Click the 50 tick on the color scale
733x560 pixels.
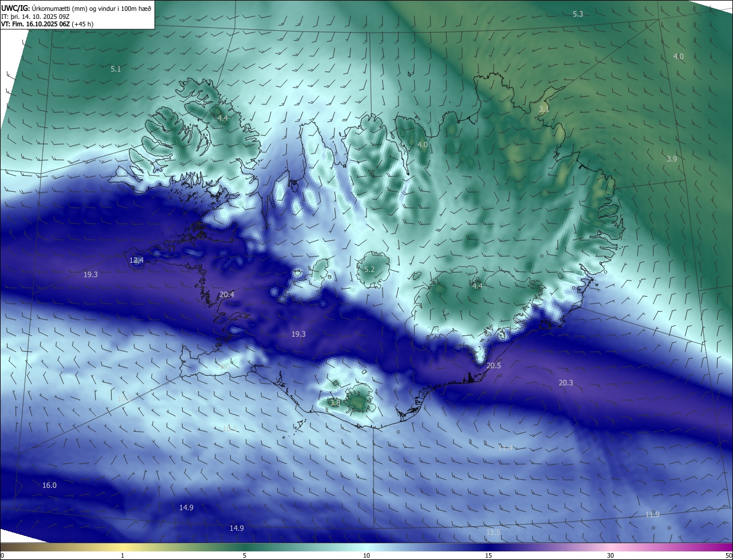(728, 555)
